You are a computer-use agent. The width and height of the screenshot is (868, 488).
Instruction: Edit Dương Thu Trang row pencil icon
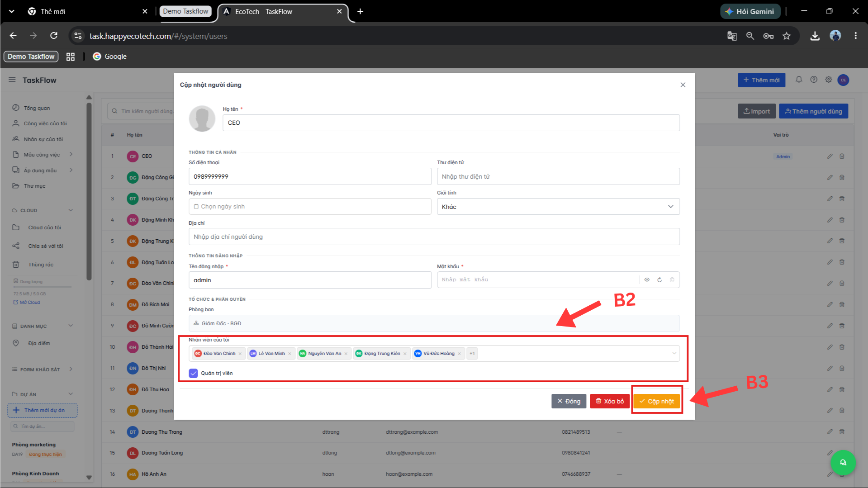click(830, 432)
